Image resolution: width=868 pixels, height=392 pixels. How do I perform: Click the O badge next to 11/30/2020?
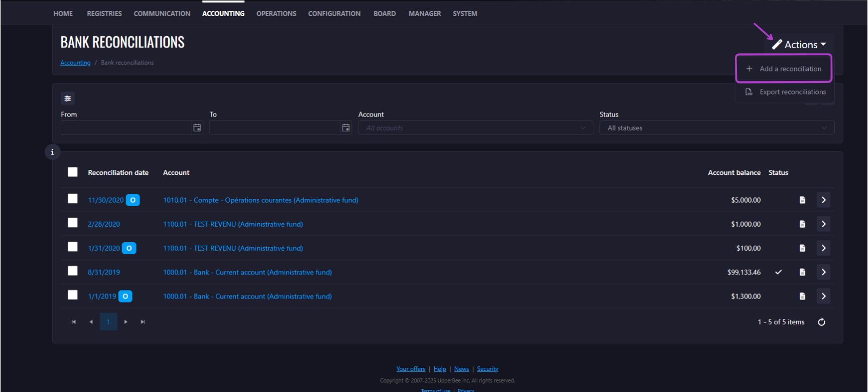[x=133, y=200]
